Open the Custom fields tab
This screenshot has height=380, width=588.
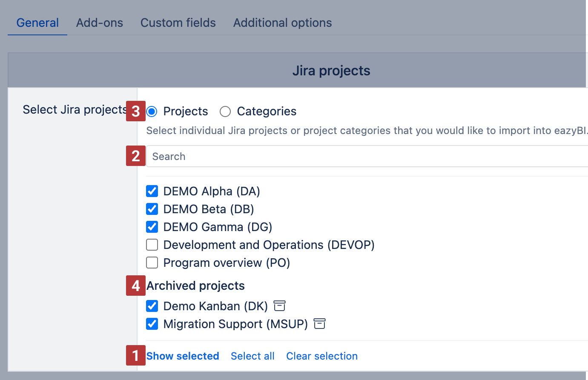click(x=178, y=23)
